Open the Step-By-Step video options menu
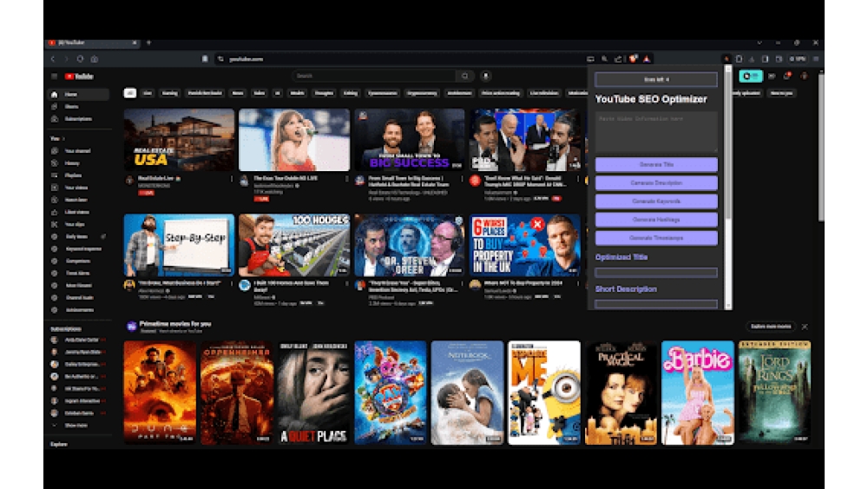Image resolution: width=868 pixels, height=489 pixels. (x=232, y=283)
